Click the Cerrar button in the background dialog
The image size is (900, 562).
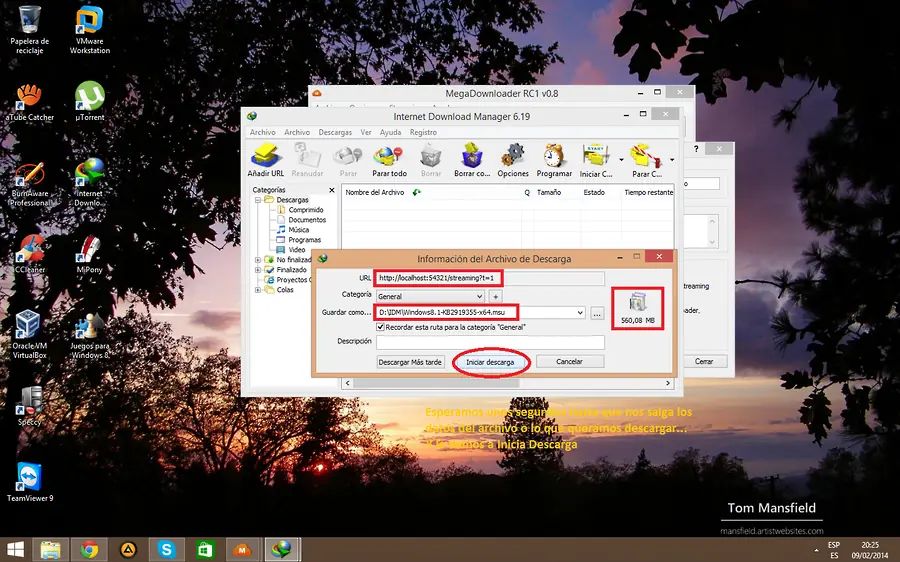704,362
